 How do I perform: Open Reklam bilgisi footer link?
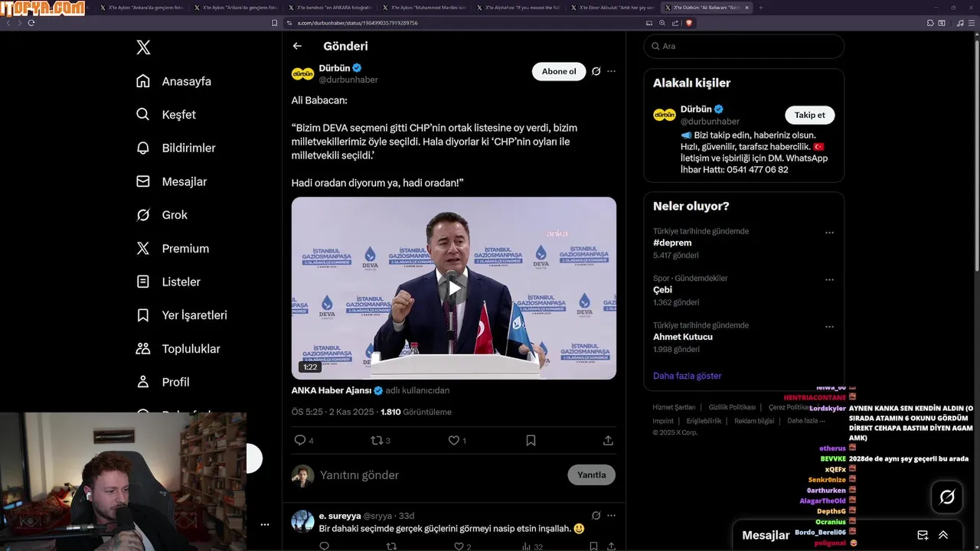(x=754, y=421)
